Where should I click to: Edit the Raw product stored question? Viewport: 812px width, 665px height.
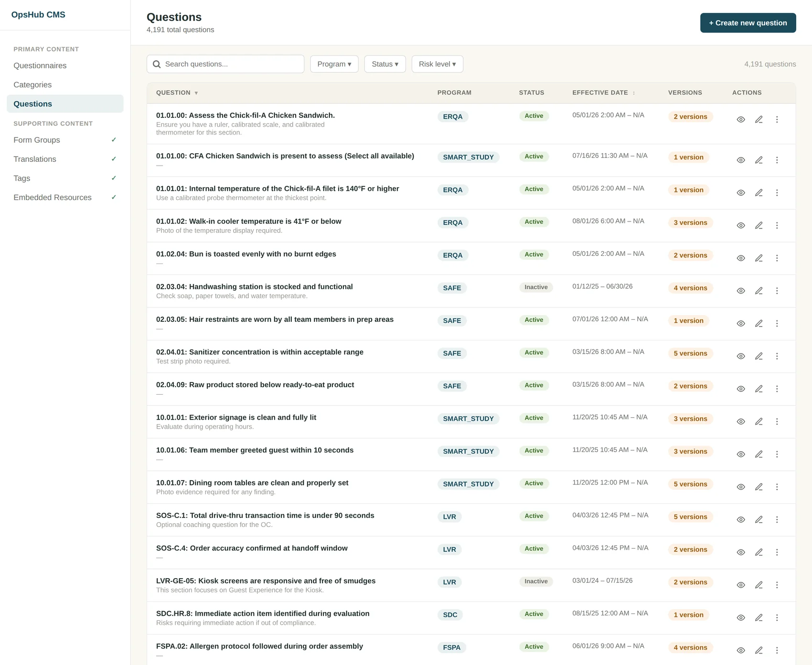[x=759, y=389]
